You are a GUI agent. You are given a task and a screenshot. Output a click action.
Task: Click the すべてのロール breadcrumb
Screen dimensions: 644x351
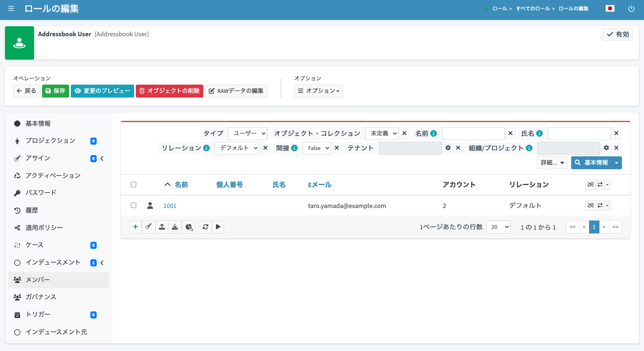pos(533,8)
